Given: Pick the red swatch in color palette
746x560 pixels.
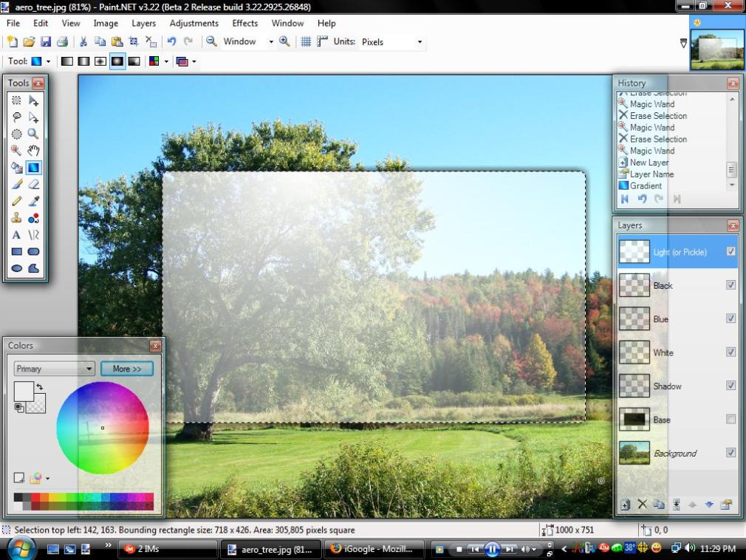Looking at the screenshot, I should click(35, 498).
